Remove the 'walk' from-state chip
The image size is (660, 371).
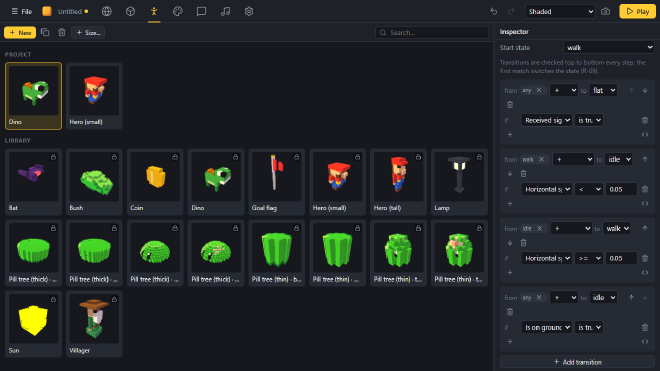tap(541, 159)
